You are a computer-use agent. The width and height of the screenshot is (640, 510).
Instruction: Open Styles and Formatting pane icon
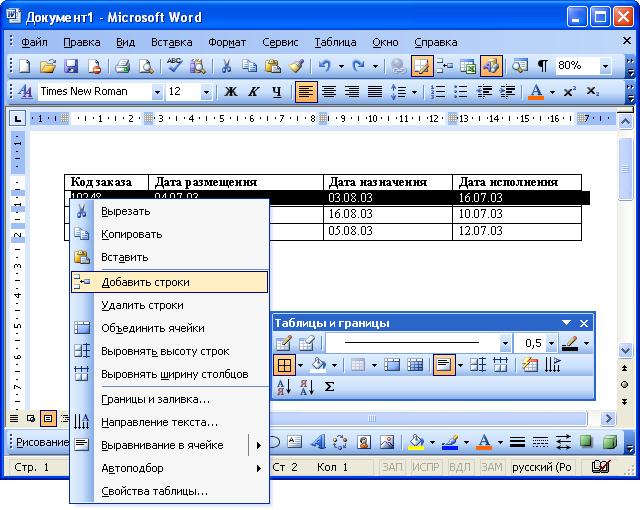coord(25,91)
